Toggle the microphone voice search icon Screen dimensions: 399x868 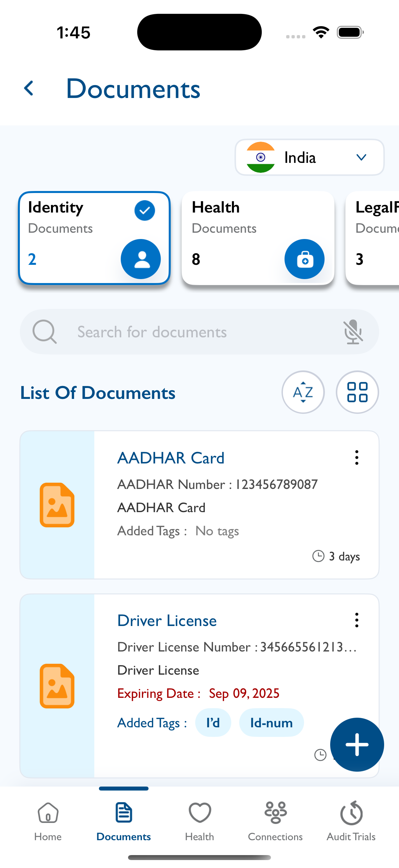point(353,332)
